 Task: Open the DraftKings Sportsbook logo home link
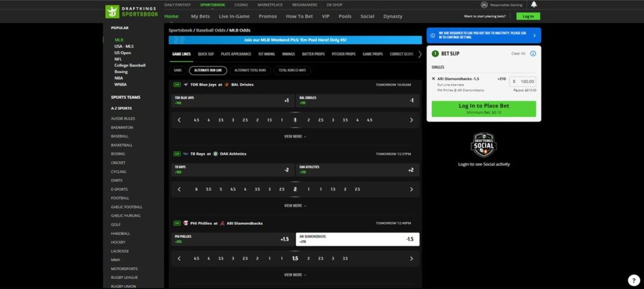131,11
